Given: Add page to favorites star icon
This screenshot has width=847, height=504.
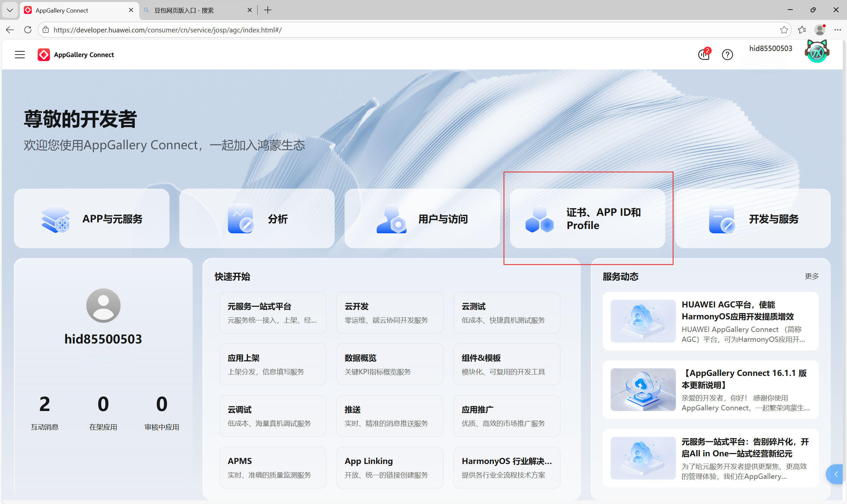Looking at the screenshot, I should (x=784, y=30).
